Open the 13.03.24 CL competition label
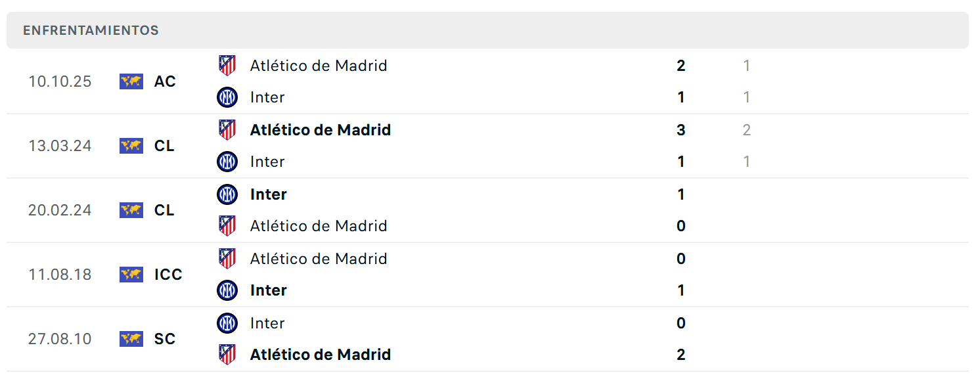This screenshot has height=379, width=980. (164, 146)
